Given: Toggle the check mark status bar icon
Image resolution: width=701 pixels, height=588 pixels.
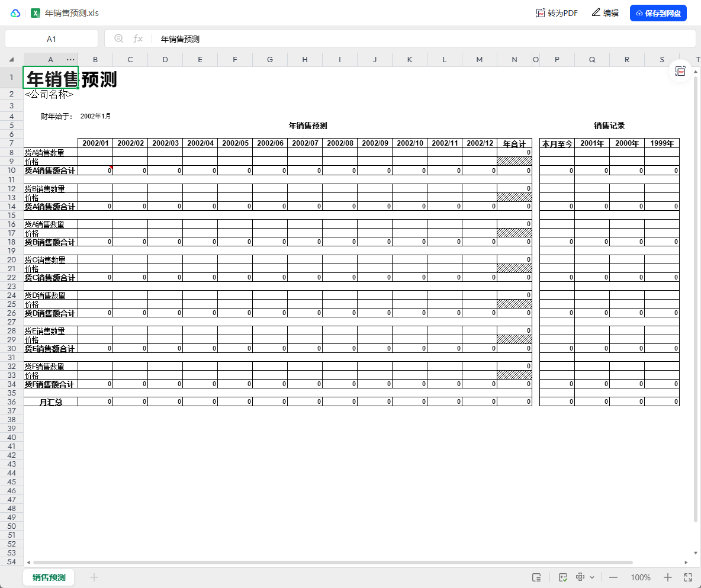Looking at the screenshot, I should 563,577.
